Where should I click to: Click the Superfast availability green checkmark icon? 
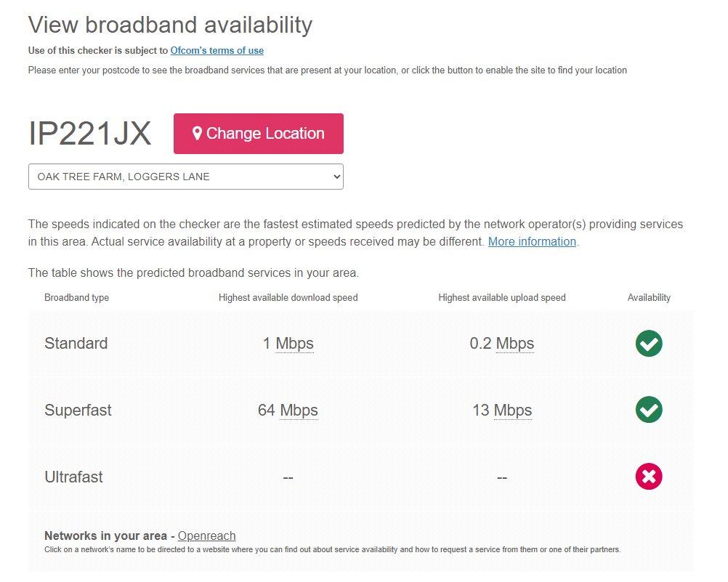click(x=649, y=410)
